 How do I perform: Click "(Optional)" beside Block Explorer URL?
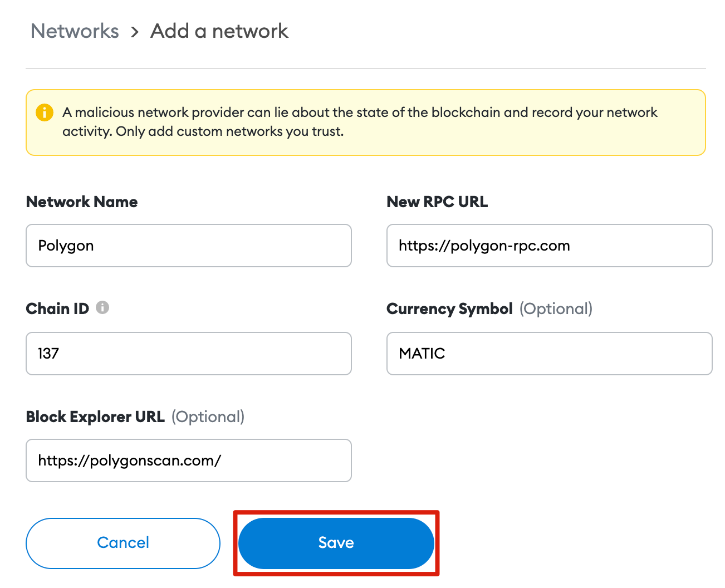click(x=208, y=416)
